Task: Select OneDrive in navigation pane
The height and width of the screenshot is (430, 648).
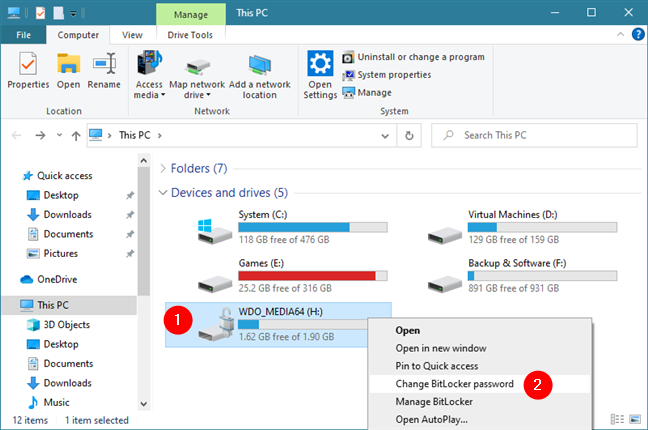Action: 49,280
